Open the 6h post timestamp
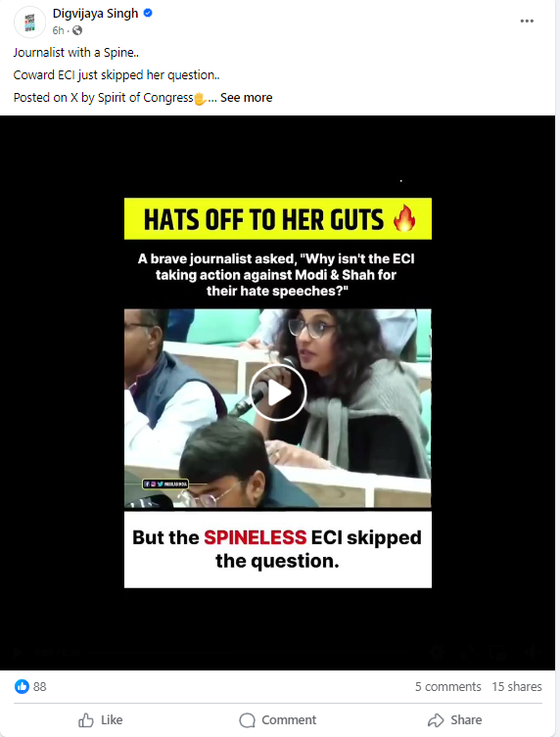The width and height of the screenshot is (560, 737). pyautogui.click(x=58, y=30)
